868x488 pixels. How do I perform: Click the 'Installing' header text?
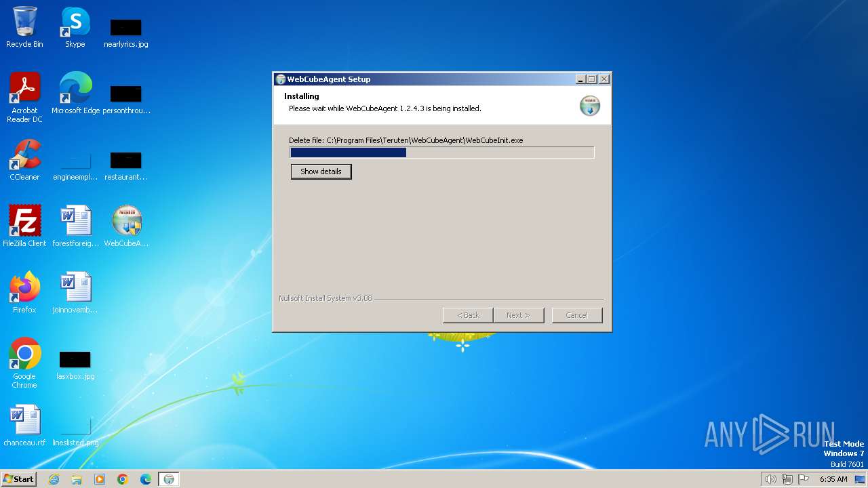301,96
